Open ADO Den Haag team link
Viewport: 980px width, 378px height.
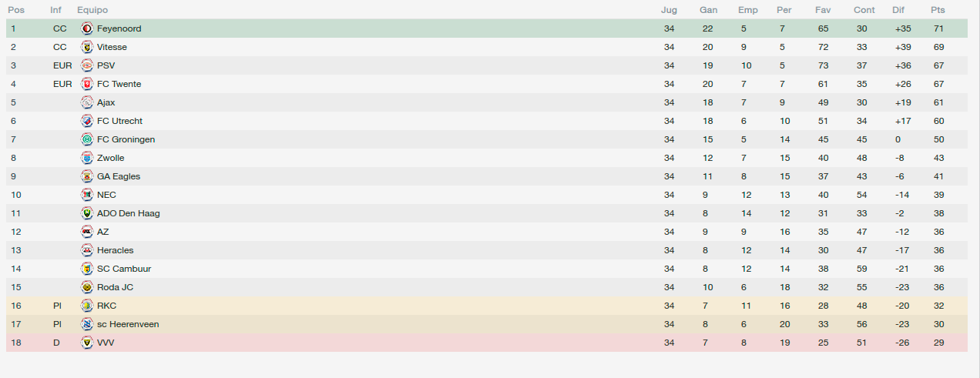click(x=129, y=213)
